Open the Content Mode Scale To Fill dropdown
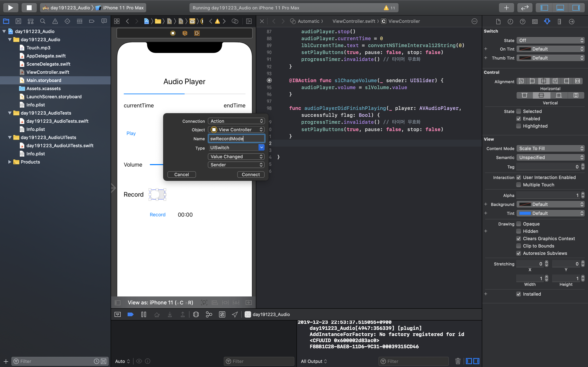The height and width of the screenshot is (367, 588). point(550,149)
